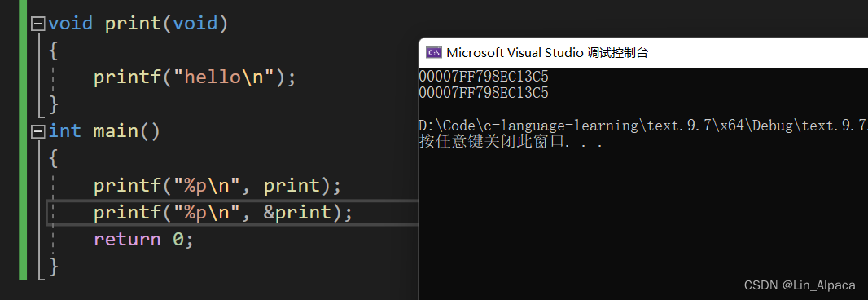Click print argument in first main printf
This screenshot has height=300, width=868.
[x=292, y=186]
